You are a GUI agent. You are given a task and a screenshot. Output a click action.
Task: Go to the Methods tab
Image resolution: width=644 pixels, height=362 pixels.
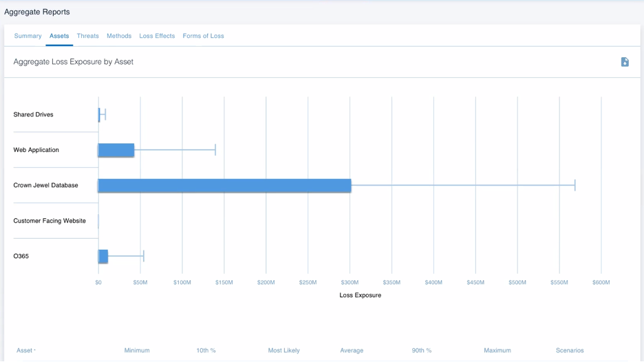(119, 36)
